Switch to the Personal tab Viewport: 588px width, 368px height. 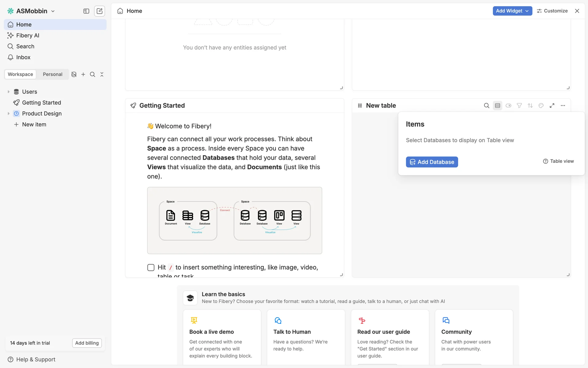pyautogui.click(x=52, y=74)
